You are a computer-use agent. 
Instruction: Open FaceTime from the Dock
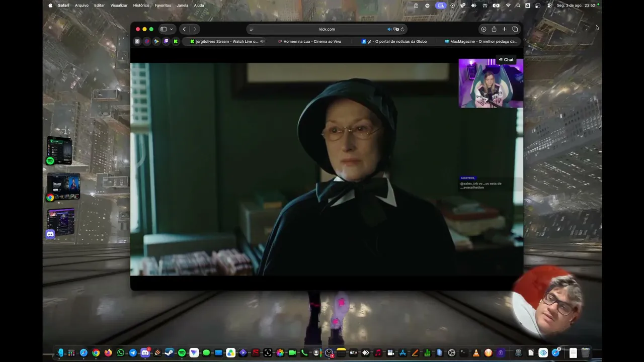pyautogui.click(x=292, y=353)
